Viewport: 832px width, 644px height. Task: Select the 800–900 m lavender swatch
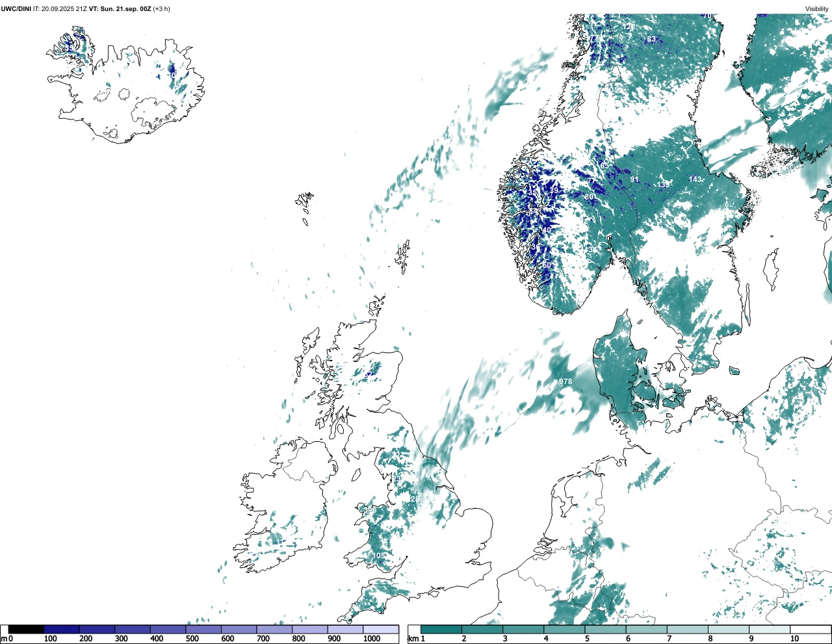(309, 630)
